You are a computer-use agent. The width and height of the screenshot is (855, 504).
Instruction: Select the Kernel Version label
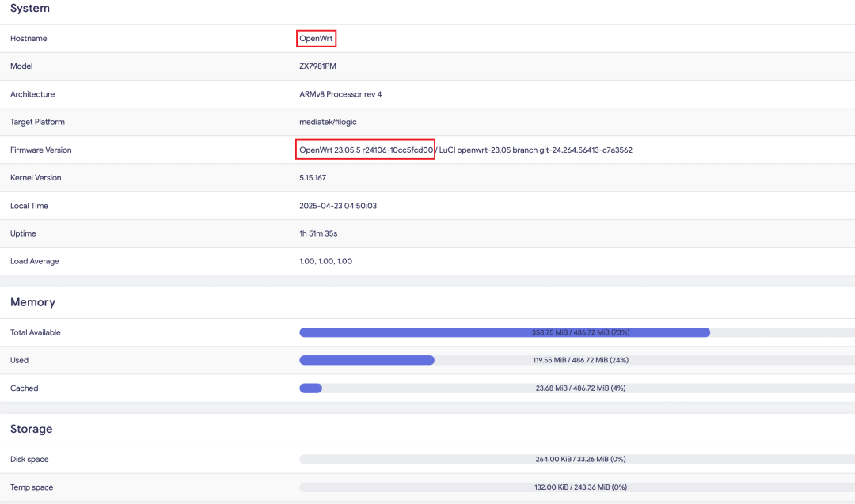pyautogui.click(x=36, y=177)
